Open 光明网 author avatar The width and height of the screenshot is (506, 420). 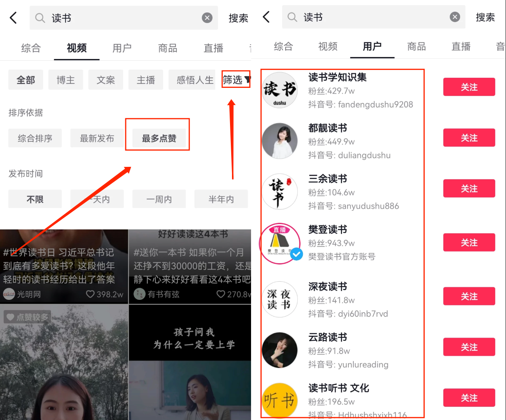[9, 294]
